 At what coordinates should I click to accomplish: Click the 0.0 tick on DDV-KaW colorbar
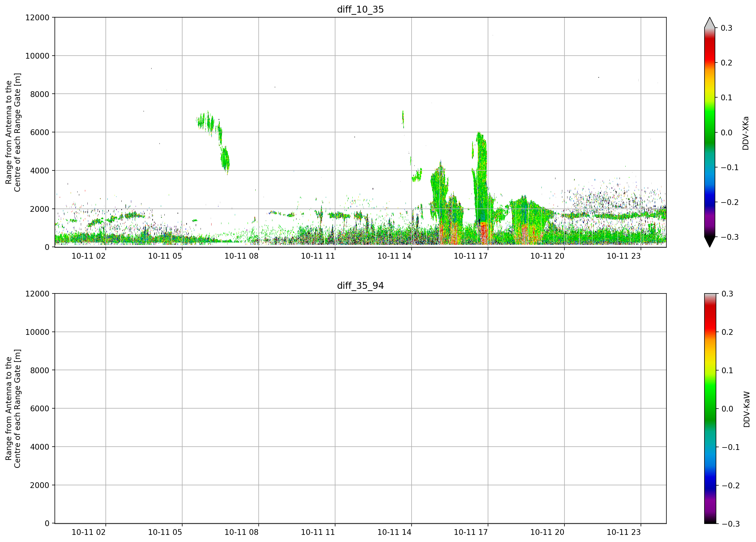(727, 409)
